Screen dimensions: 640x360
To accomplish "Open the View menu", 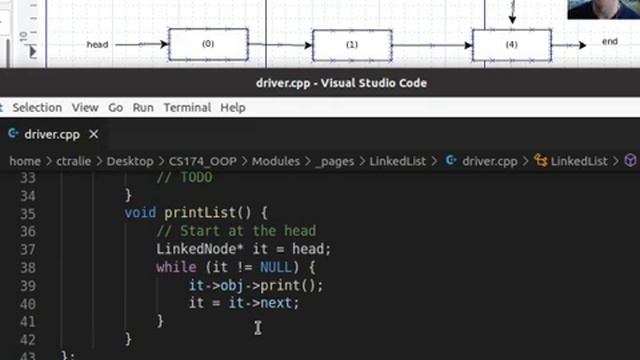I will (x=85, y=107).
